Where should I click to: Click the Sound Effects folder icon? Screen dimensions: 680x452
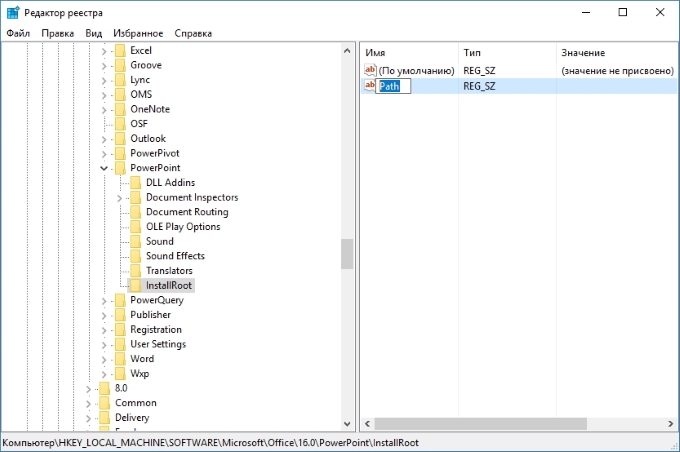136,256
